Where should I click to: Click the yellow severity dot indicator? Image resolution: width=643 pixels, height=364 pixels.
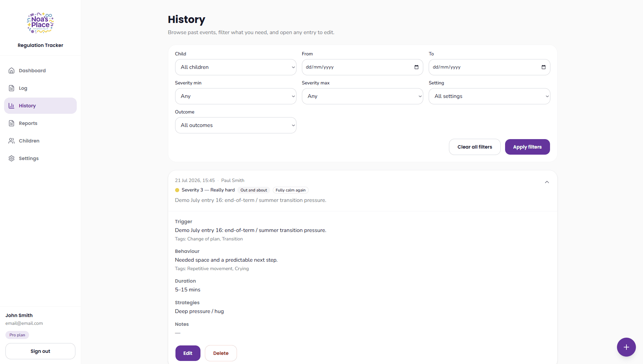click(177, 190)
